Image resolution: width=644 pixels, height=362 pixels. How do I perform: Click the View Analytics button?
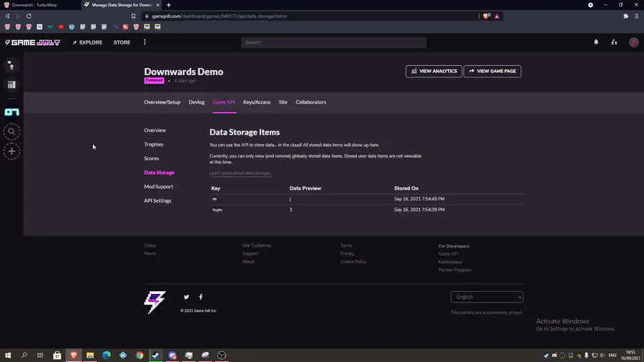[x=434, y=72]
